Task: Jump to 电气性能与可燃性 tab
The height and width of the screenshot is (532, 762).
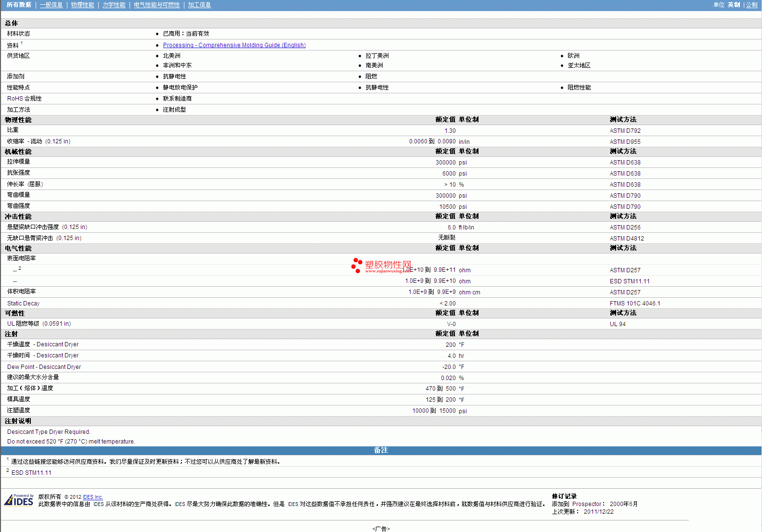Action: tap(156, 5)
